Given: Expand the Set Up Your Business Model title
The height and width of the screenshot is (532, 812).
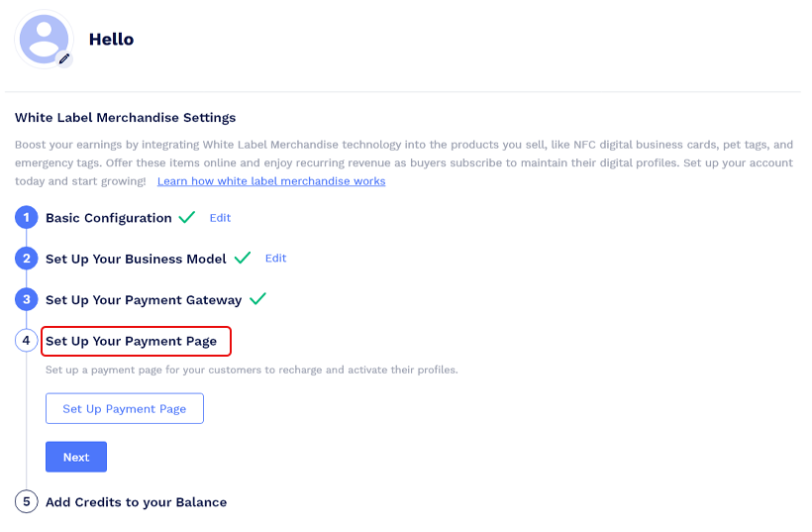Looking at the screenshot, I should point(136,259).
